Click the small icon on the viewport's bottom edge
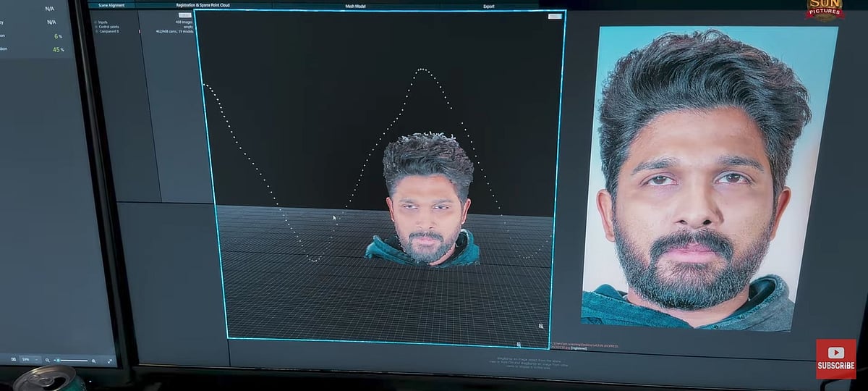 pos(519,345)
